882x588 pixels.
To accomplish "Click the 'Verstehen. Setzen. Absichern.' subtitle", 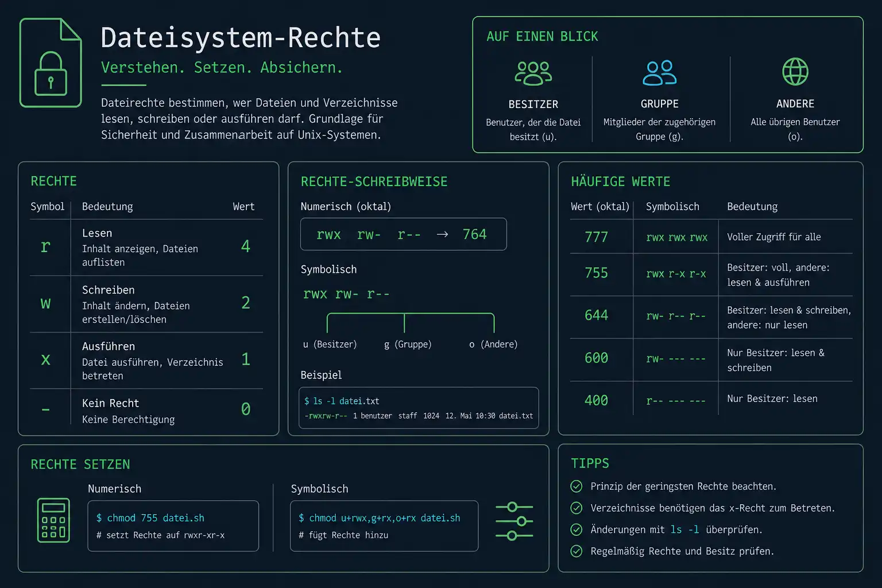I will [x=222, y=68].
